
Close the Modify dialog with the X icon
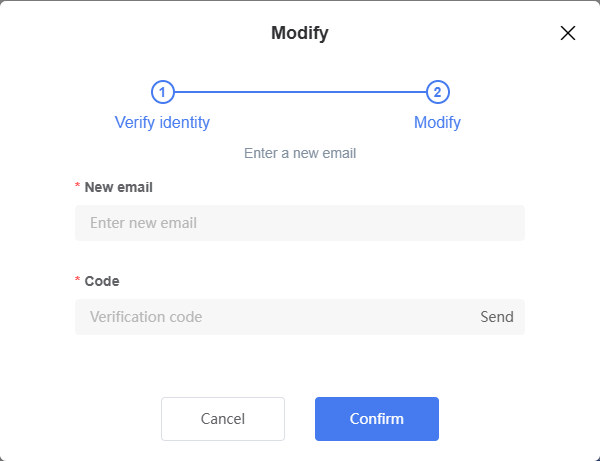568,33
